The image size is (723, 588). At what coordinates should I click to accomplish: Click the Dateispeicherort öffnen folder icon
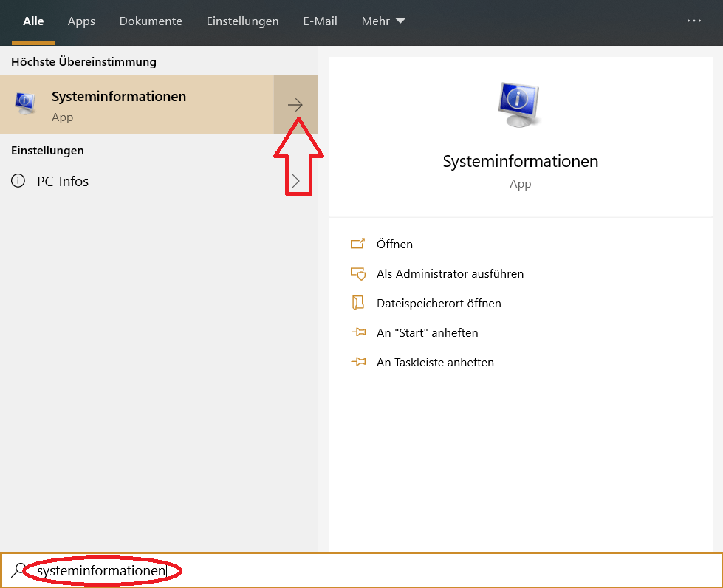coord(358,303)
